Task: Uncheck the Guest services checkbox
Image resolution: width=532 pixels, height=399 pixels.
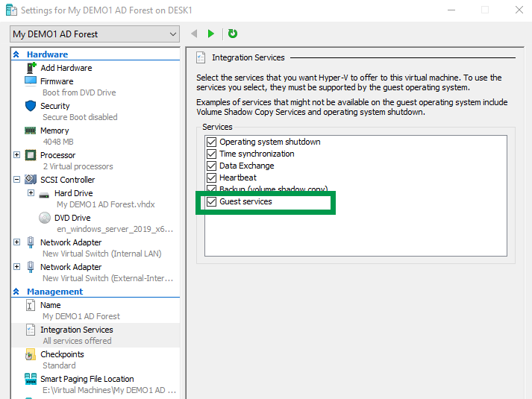Action: (x=212, y=202)
